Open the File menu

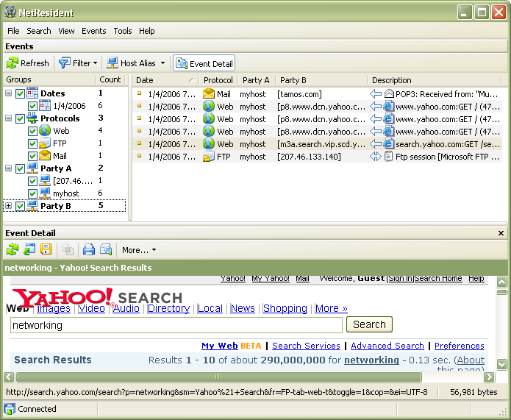pos(13,31)
